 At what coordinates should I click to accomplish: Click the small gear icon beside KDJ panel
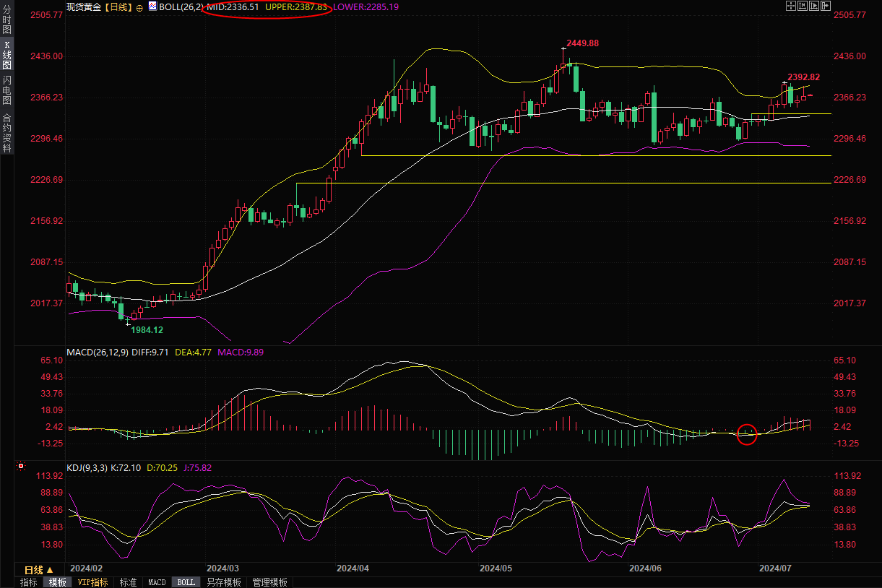click(x=21, y=467)
